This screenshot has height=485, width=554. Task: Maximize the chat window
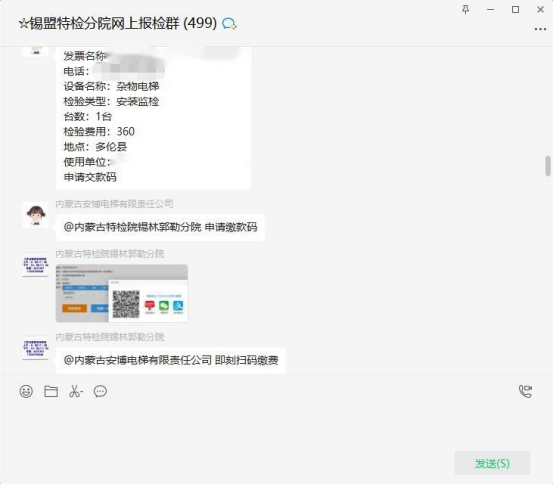click(x=515, y=10)
